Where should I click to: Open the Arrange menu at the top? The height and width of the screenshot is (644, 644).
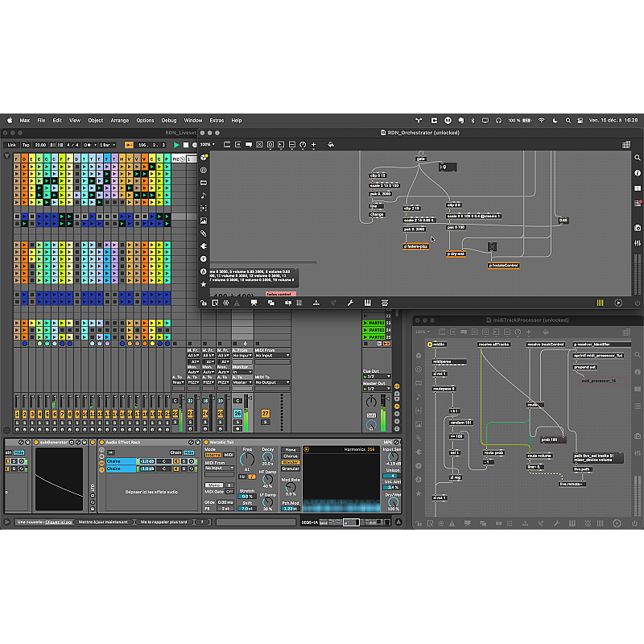coord(118,119)
